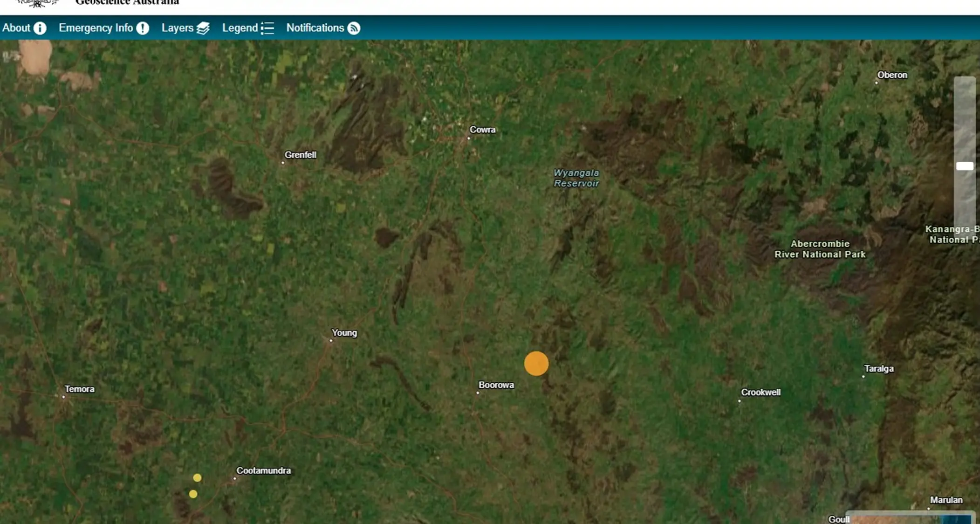
Task: Click the zoom slider handle on the right
Action: point(965,166)
